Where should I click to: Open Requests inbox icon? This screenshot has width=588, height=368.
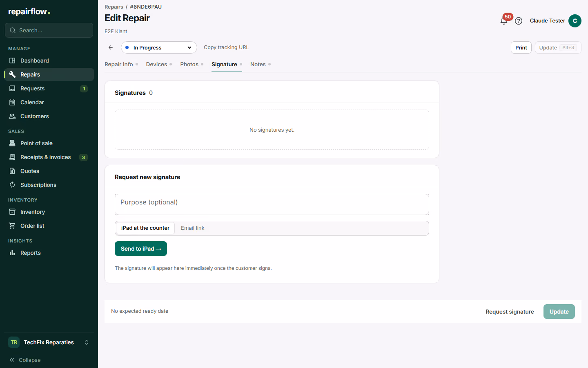[12, 88]
